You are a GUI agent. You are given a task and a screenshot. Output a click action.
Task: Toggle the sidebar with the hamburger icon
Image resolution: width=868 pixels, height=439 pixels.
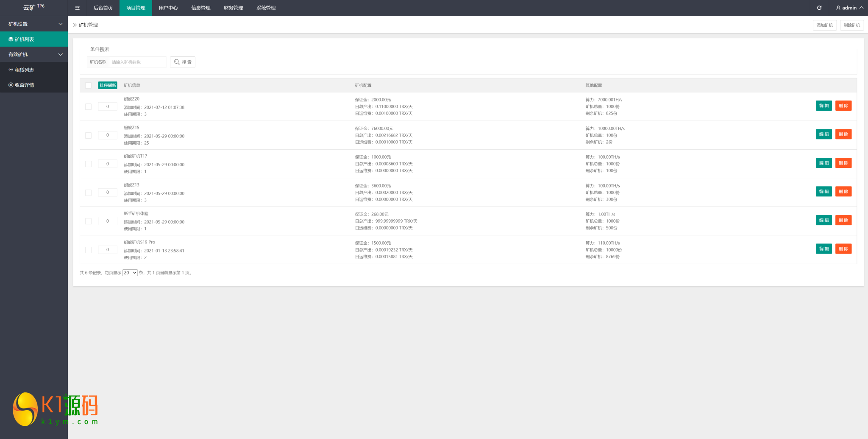pos(77,8)
